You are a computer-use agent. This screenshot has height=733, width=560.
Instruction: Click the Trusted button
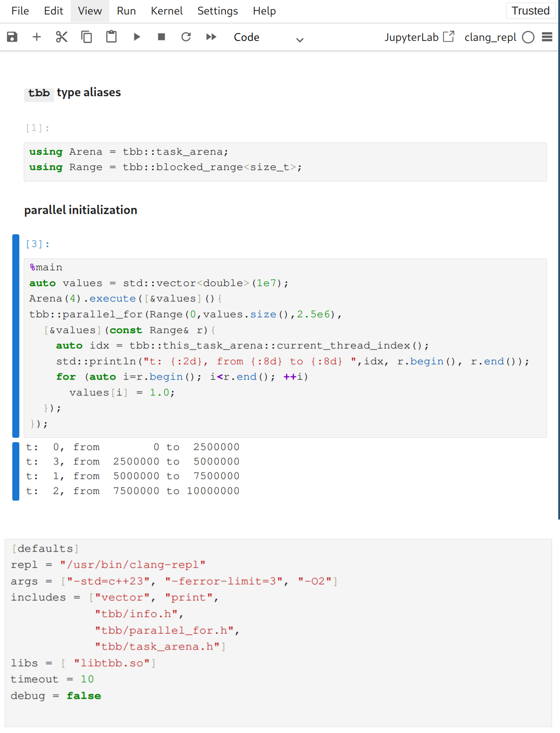530,11
